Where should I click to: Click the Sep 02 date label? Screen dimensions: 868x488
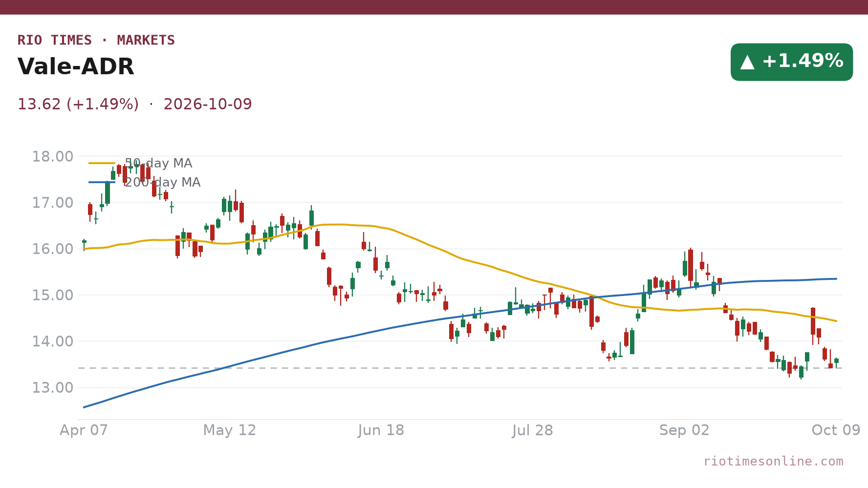coord(684,430)
